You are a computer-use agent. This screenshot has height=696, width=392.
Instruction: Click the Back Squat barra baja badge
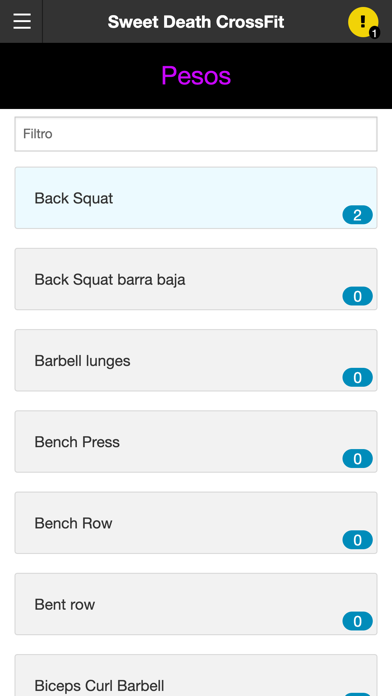pos(357,296)
